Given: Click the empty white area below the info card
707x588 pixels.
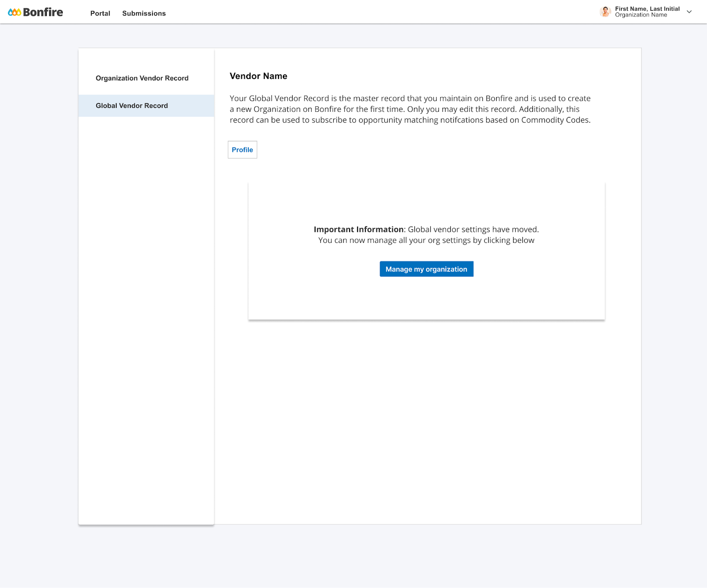Looking at the screenshot, I should 426,420.
